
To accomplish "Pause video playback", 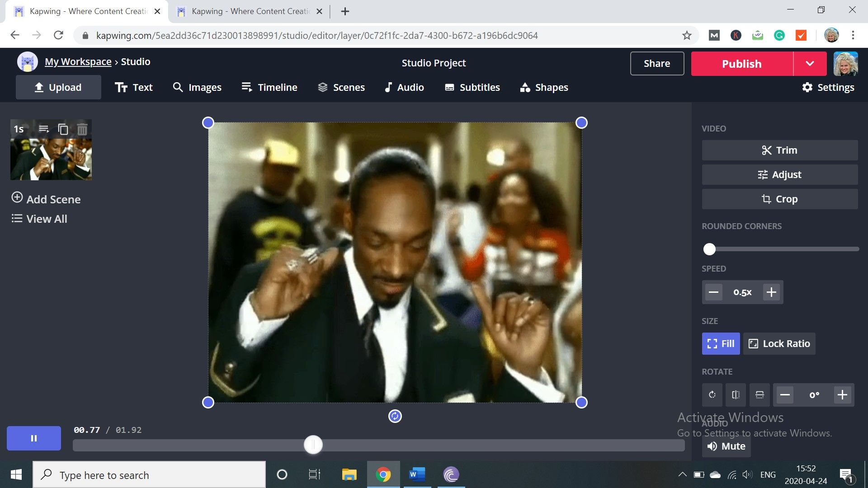I will pyautogui.click(x=34, y=438).
